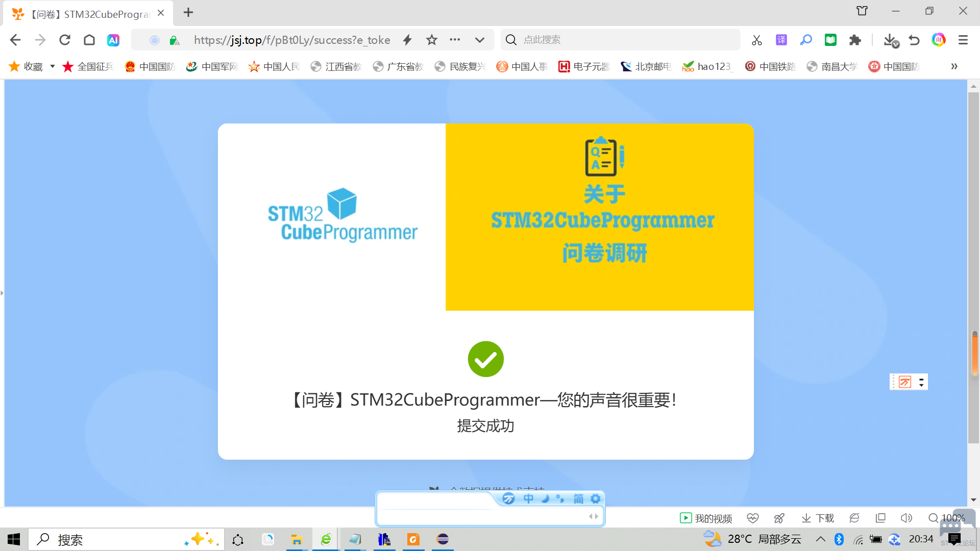Open the download manager icon in toolbar
980x551 pixels.
click(891, 40)
